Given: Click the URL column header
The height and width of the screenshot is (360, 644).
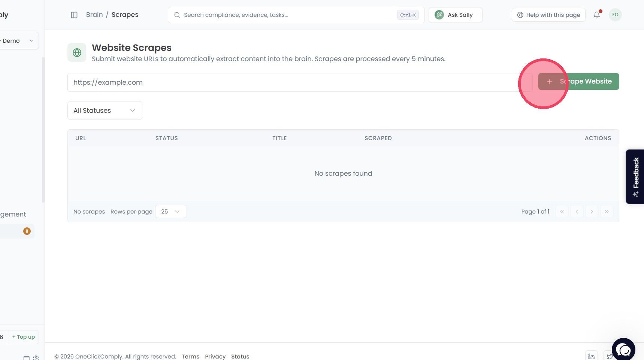Looking at the screenshot, I should pyautogui.click(x=81, y=138).
